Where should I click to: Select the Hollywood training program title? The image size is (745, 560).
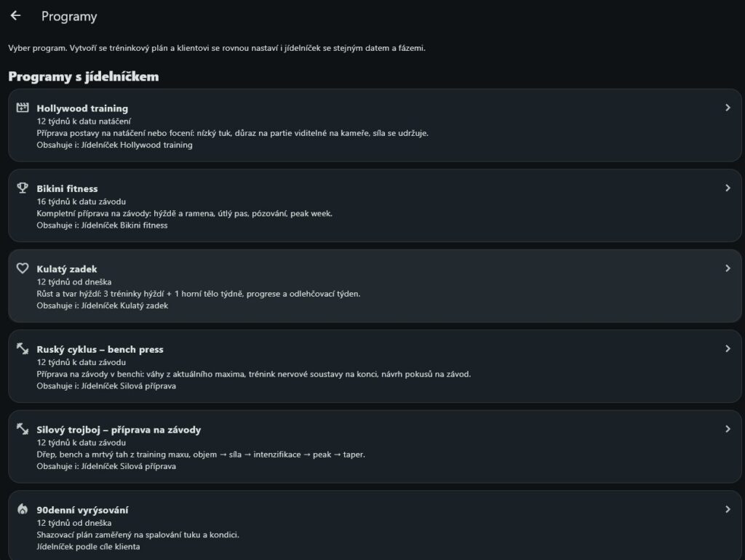click(x=82, y=108)
